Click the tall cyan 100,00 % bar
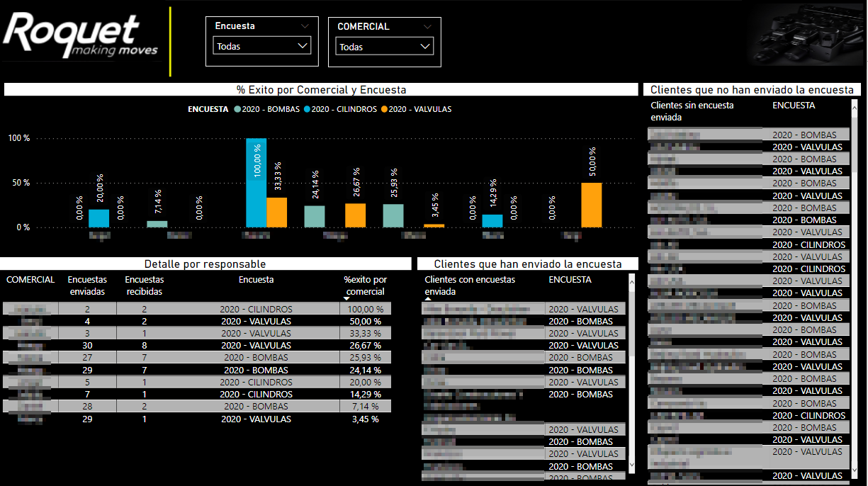 pyautogui.click(x=256, y=183)
